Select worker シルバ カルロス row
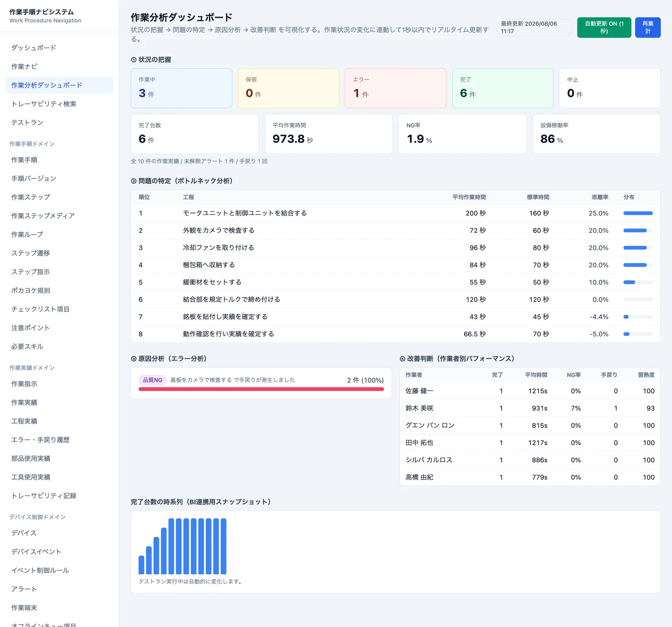The width and height of the screenshot is (672, 627). (530, 460)
